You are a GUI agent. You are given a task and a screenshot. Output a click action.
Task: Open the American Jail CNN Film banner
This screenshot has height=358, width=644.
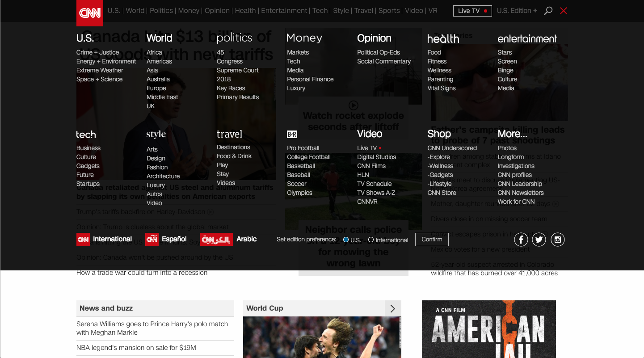[x=489, y=329]
